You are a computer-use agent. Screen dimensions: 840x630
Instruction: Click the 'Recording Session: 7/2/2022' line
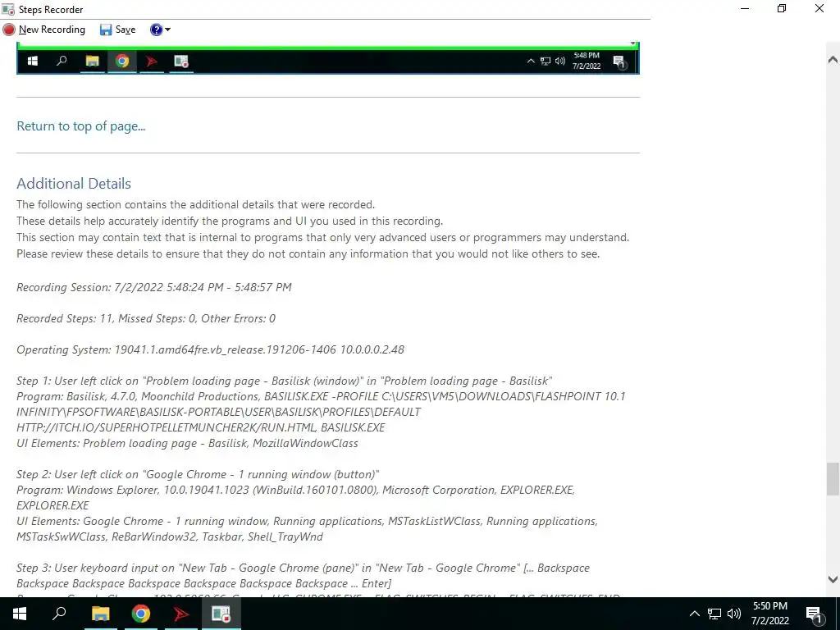(x=154, y=287)
